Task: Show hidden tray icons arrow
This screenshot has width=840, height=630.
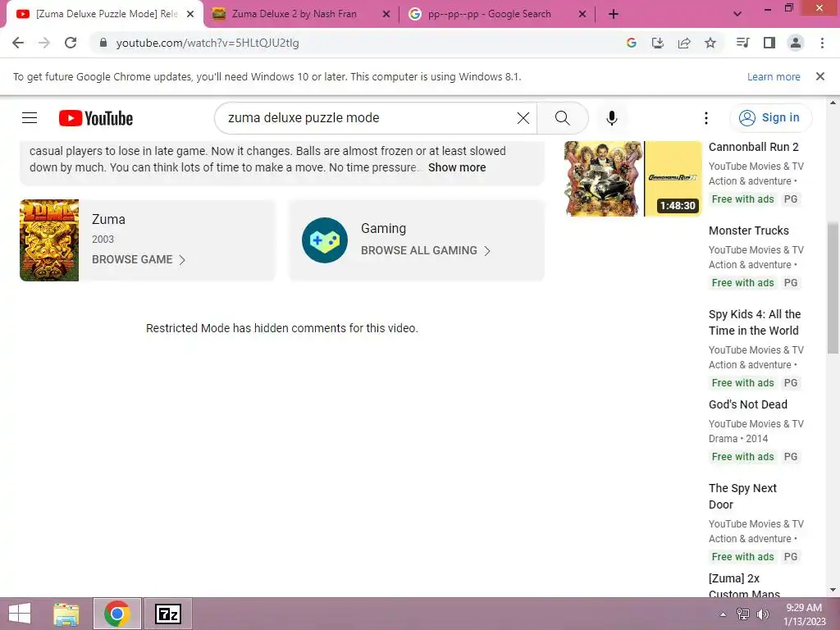Action: 723,614
